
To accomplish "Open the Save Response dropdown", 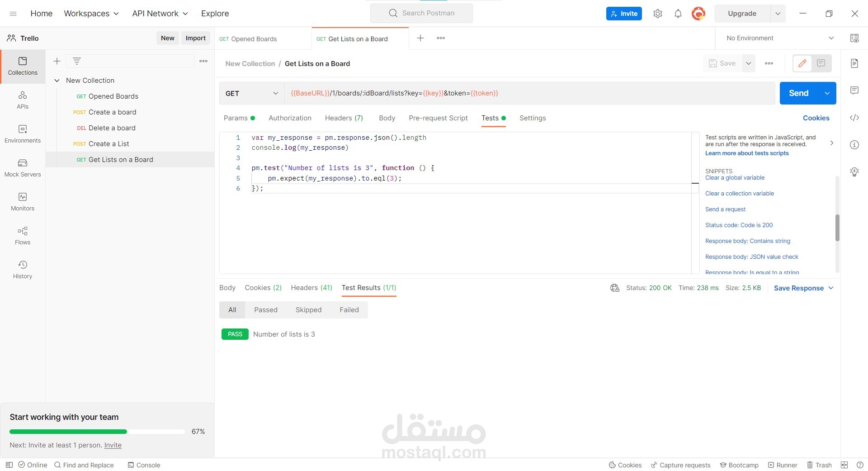I will pos(803,288).
